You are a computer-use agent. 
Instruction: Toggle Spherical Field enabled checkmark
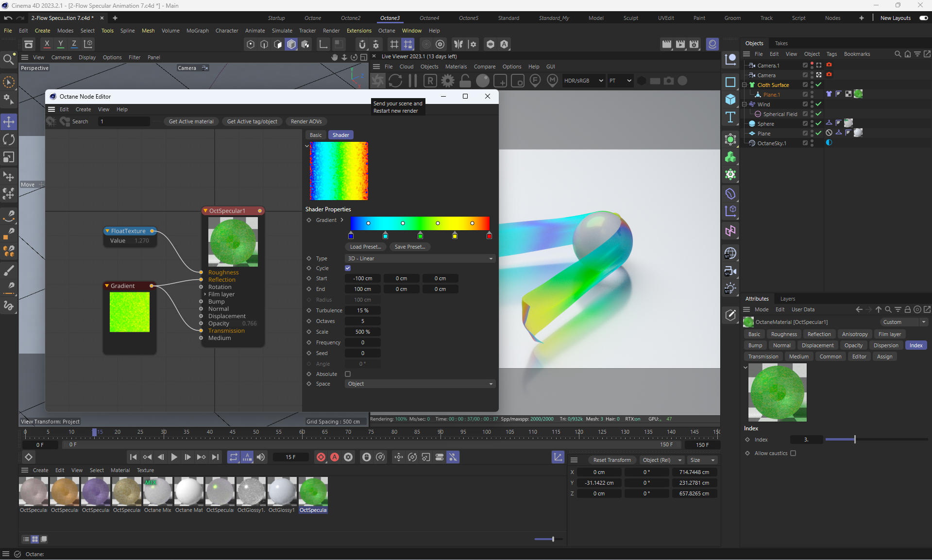point(819,114)
